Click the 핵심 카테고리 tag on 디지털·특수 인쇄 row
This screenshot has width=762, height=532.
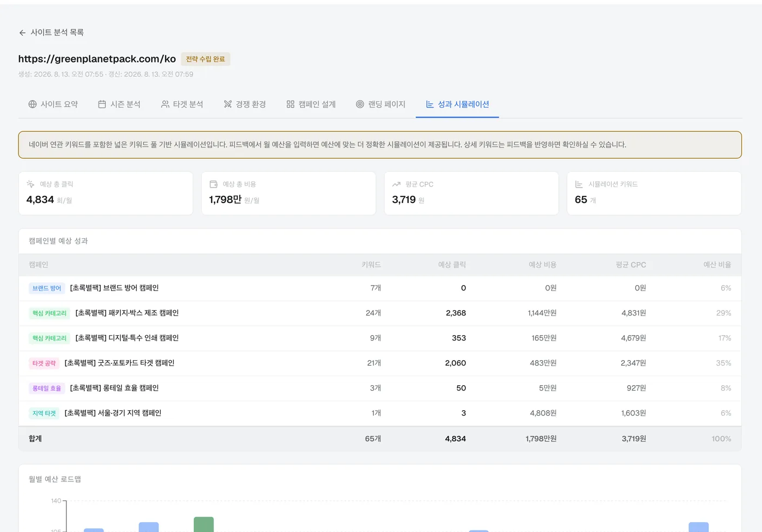coord(50,338)
